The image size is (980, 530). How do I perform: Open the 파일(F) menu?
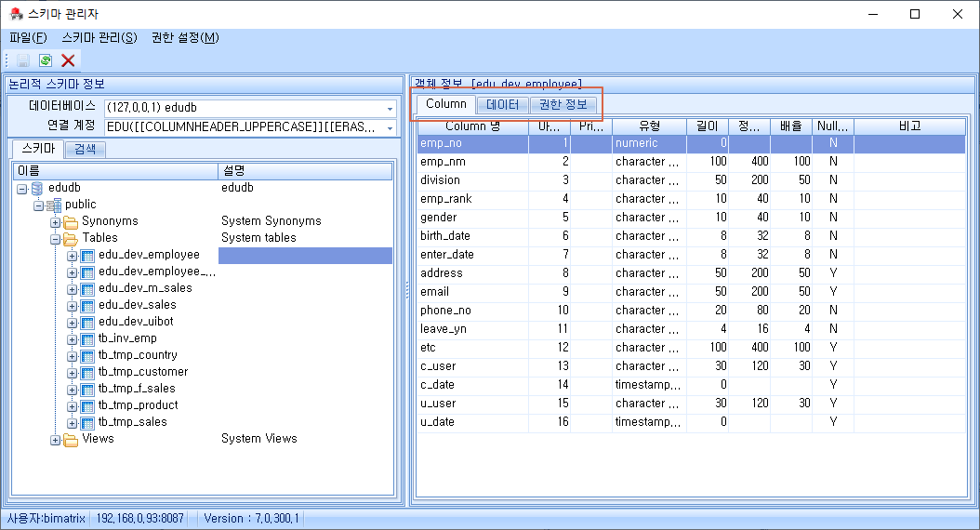point(28,37)
